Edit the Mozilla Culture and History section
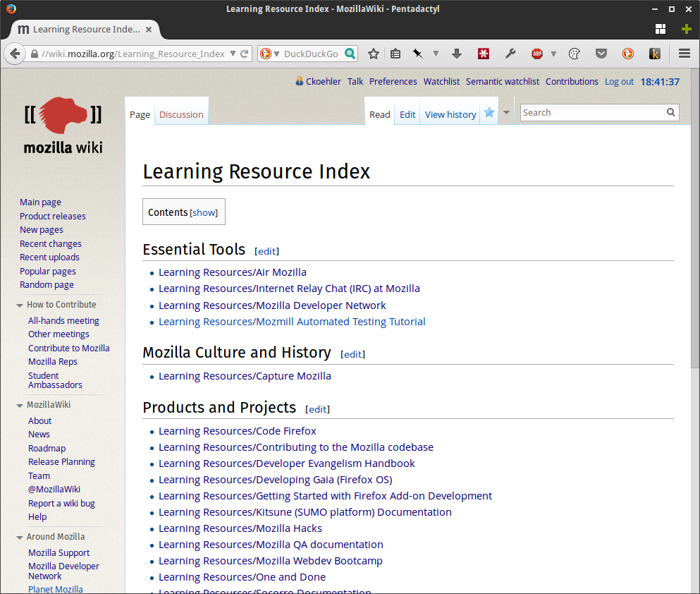700x594 pixels. pyautogui.click(x=352, y=355)
